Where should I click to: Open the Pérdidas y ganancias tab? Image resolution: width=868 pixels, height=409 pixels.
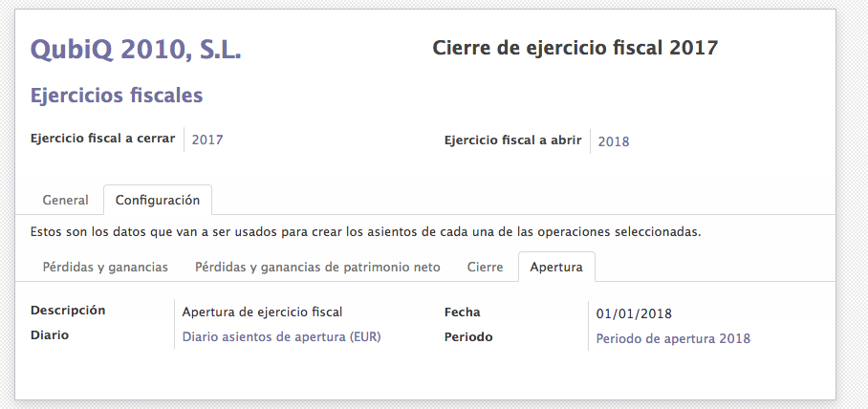click(x=105, y=267)
